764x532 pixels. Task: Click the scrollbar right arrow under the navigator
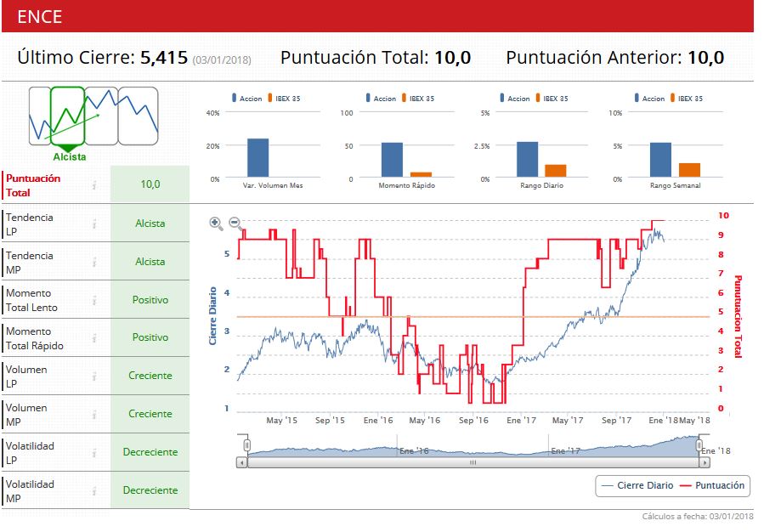tap(705, 462)
